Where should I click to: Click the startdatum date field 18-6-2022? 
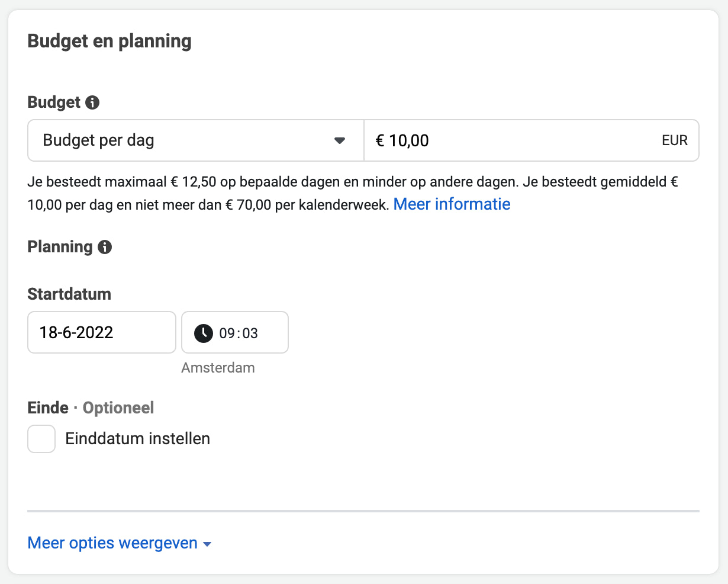point(101,332)
